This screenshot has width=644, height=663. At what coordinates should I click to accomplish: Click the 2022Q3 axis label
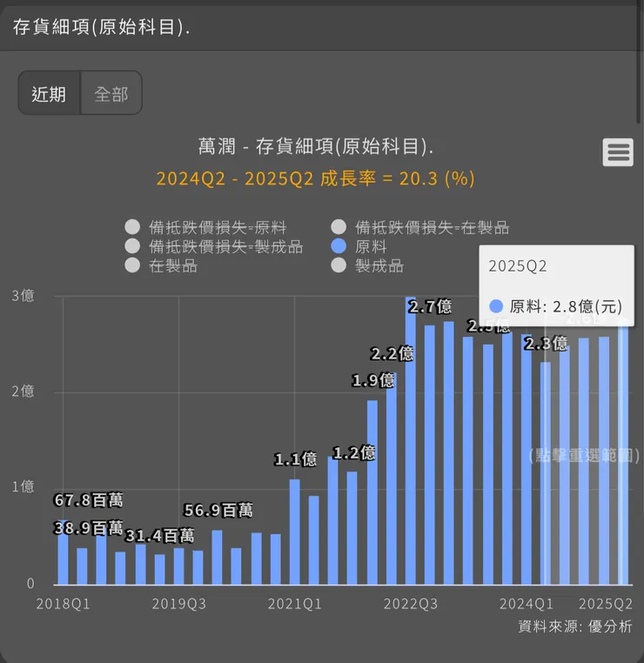coord(411,604)
